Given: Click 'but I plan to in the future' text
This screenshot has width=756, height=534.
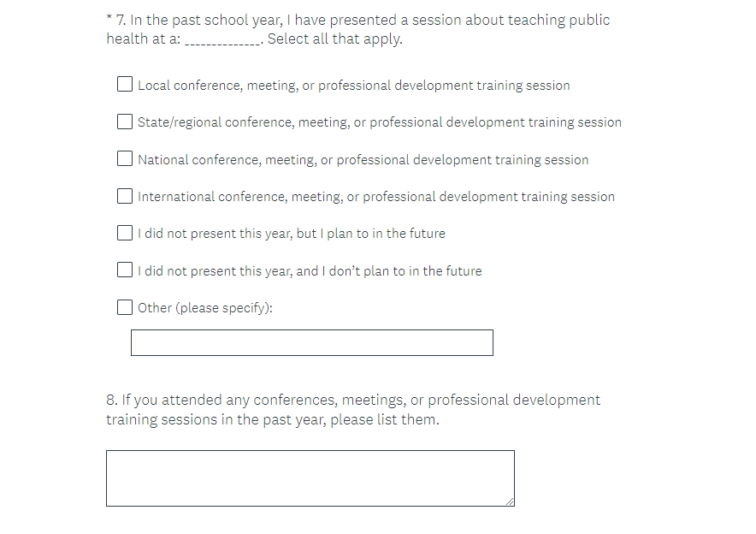Looking at the screenshot, I should click(371, 234).
